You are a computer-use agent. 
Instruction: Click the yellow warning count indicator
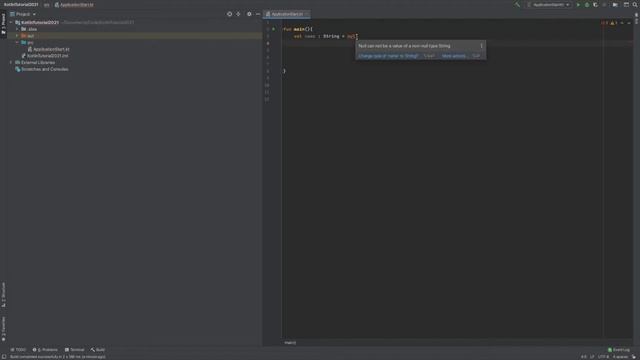point(613,23)
